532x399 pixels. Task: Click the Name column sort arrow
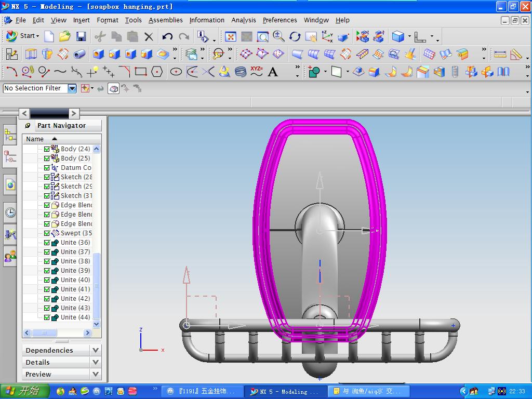click(x=54, y=139)
